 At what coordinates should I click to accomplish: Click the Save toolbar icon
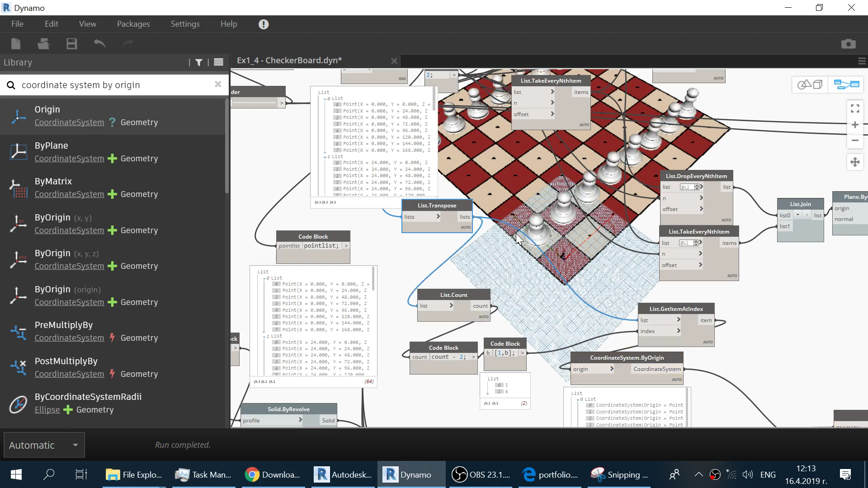click(71, 43)
